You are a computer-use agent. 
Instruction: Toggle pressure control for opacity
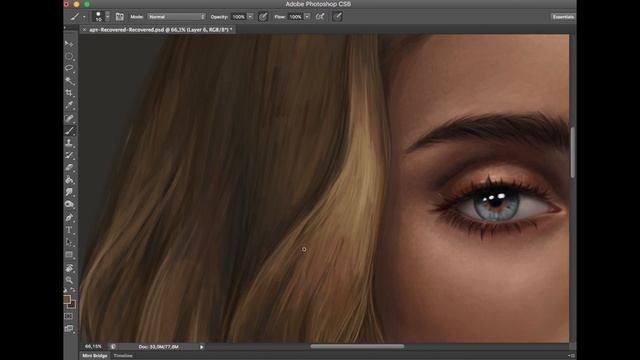click(x=263, y=17)
